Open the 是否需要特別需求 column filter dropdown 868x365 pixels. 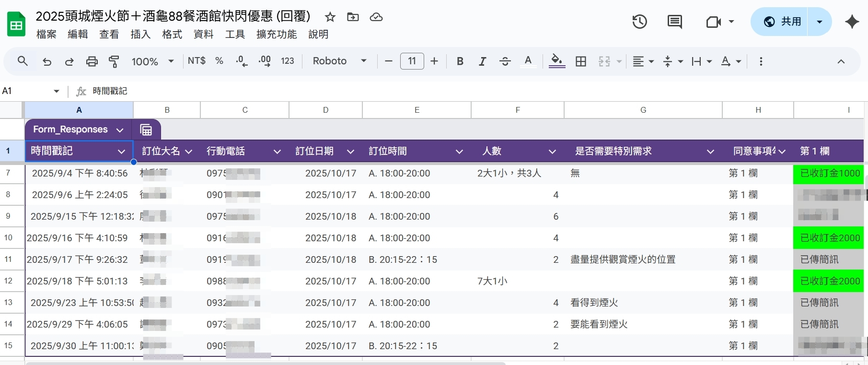(710, 152)
